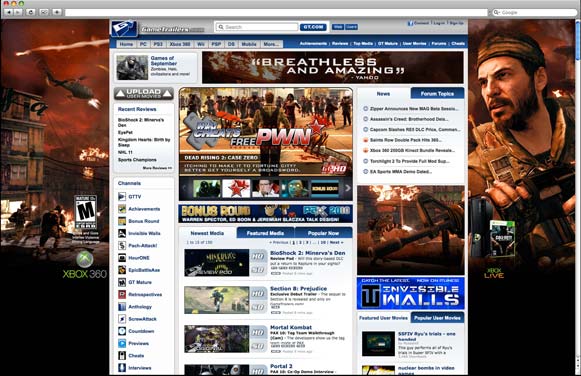581x376 pixels.
Task: Click the Interviews microphone icon
Action: click(x=122, y=368)
